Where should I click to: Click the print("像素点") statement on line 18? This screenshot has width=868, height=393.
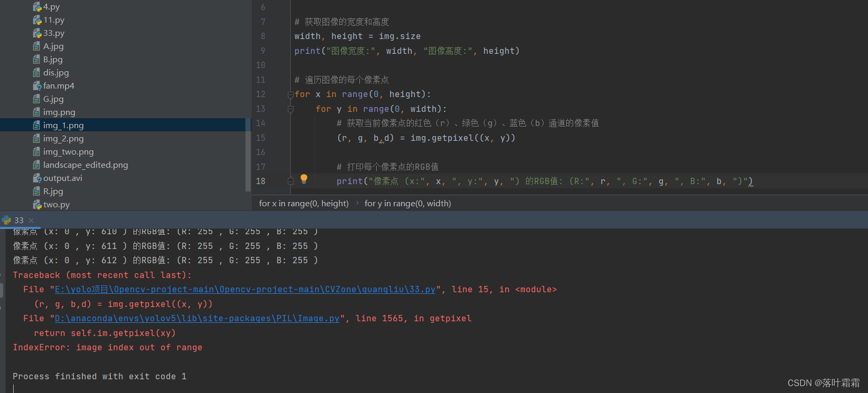(545, 181)
